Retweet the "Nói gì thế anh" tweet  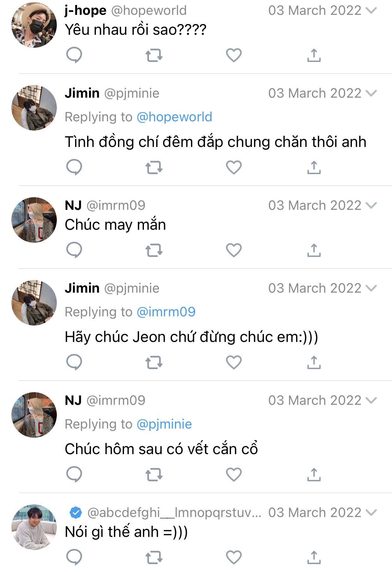point(154,557)
